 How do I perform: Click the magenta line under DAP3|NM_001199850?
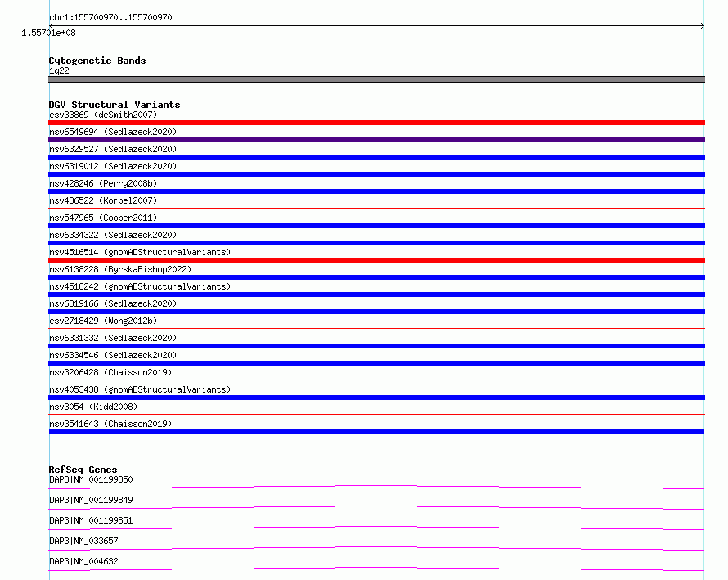click(x=376, y=487)
